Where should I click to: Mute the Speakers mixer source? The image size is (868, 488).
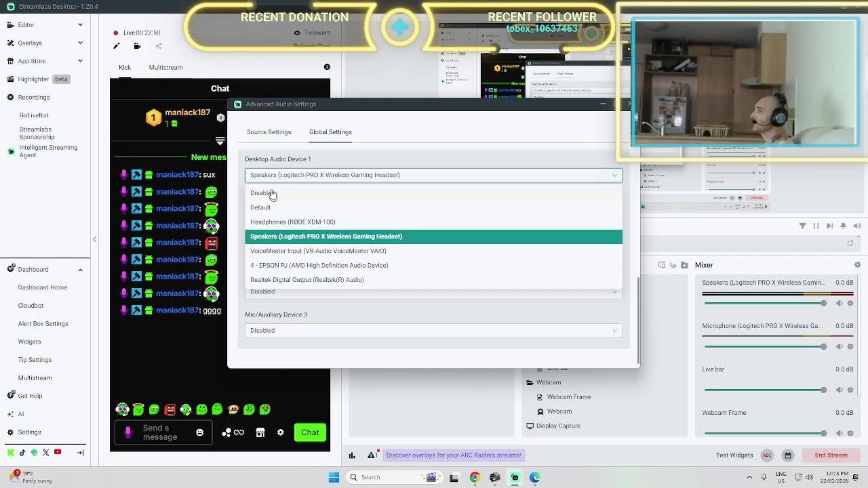click(x=840, y=303)
